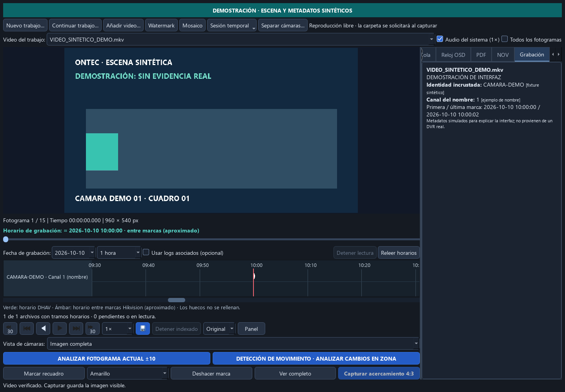
Task: Toggle Audio del sistema checkbox
Action: coord(440,39)
